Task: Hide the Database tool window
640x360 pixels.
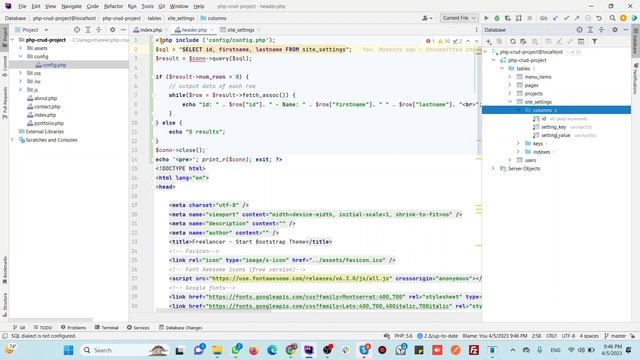Action: (626, 30)
